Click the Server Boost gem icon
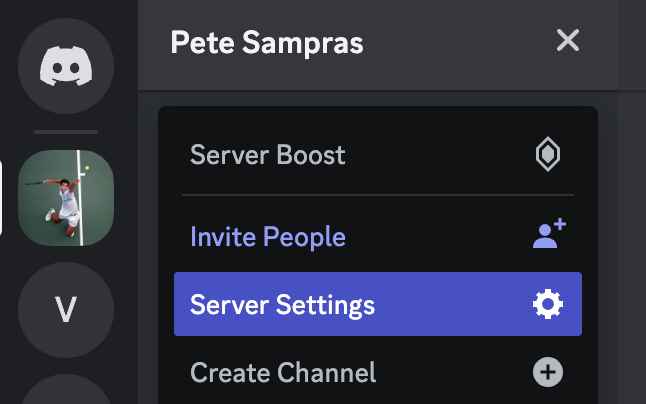 pyautogui.click(x=548, y=154)
